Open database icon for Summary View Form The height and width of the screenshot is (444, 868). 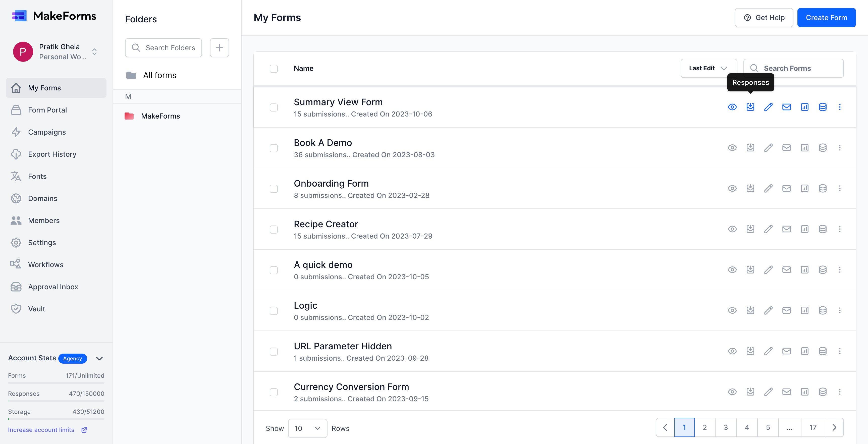823,107
